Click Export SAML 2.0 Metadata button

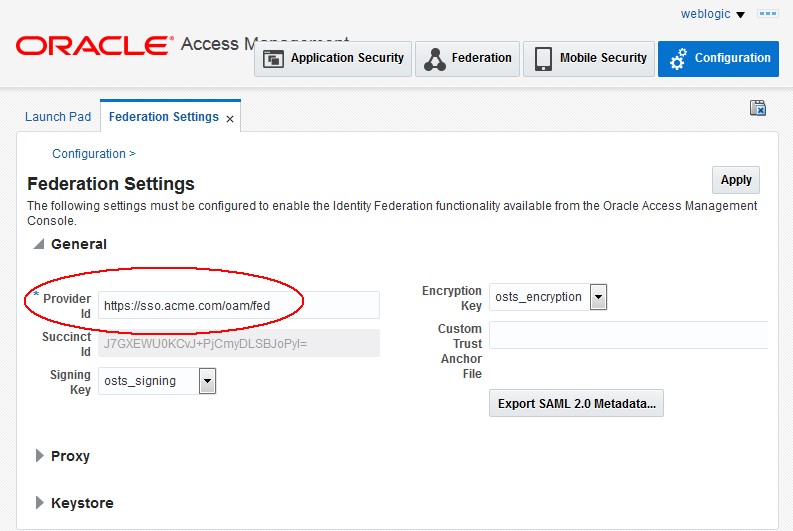(576, 403)
